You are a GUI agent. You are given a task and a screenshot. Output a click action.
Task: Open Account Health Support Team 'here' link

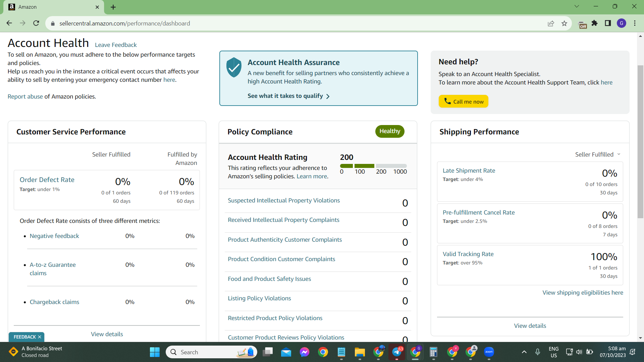pyautogui.click(x=606, y=82)
